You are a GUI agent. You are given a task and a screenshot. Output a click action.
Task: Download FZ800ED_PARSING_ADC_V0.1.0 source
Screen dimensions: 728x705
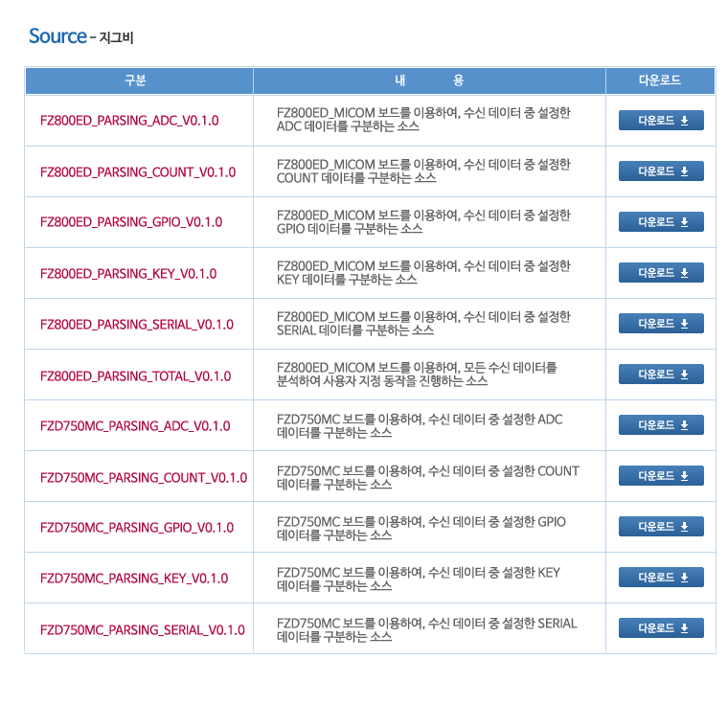click(x=661, y=121)
